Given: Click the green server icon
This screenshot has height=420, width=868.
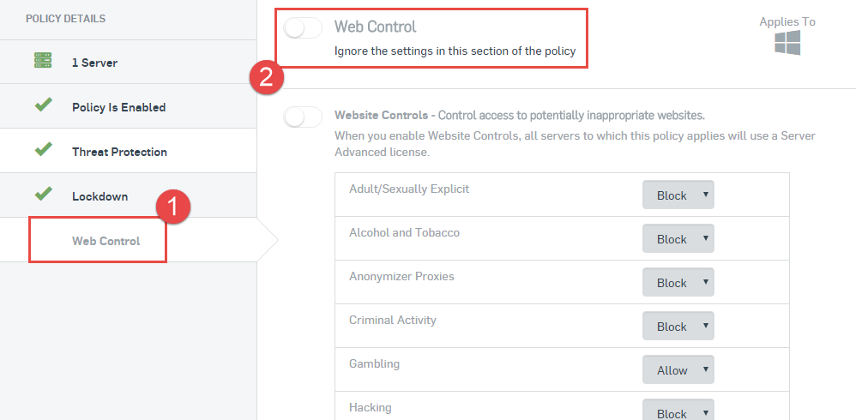Looking at the screenshot, I should [x=43, y=60].
